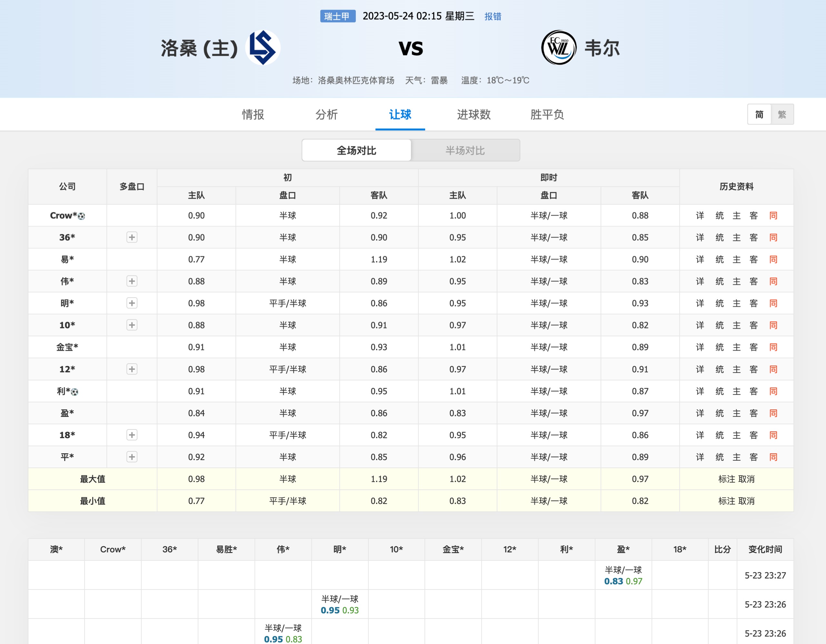This screenshot has width=826, height=644.
Task: Expand multi-handicap plus for 12* row
Action: pos(132,369)
